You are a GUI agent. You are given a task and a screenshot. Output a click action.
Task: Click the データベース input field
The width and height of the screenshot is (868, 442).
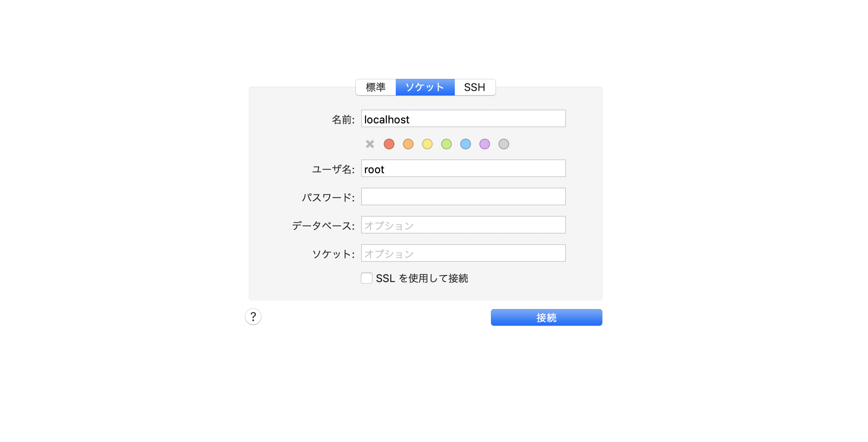(464, 225)
